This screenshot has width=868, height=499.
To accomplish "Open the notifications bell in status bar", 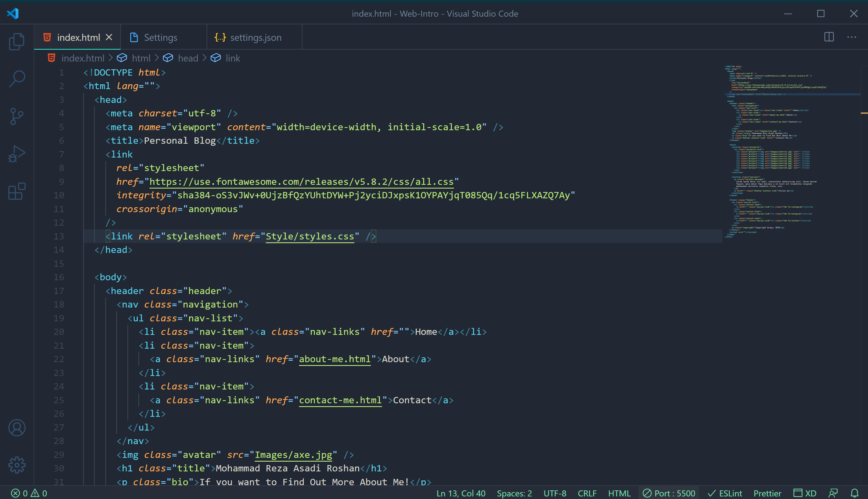I will 854,493.
